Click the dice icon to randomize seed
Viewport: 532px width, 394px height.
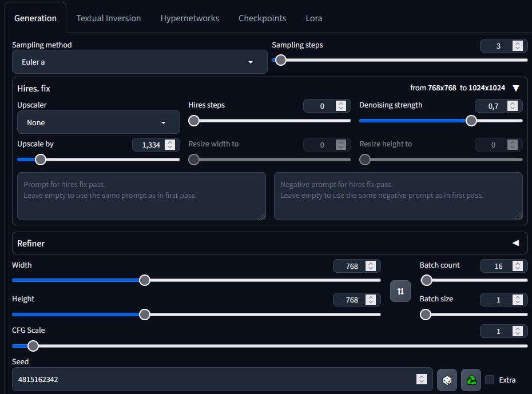[447, 380]
